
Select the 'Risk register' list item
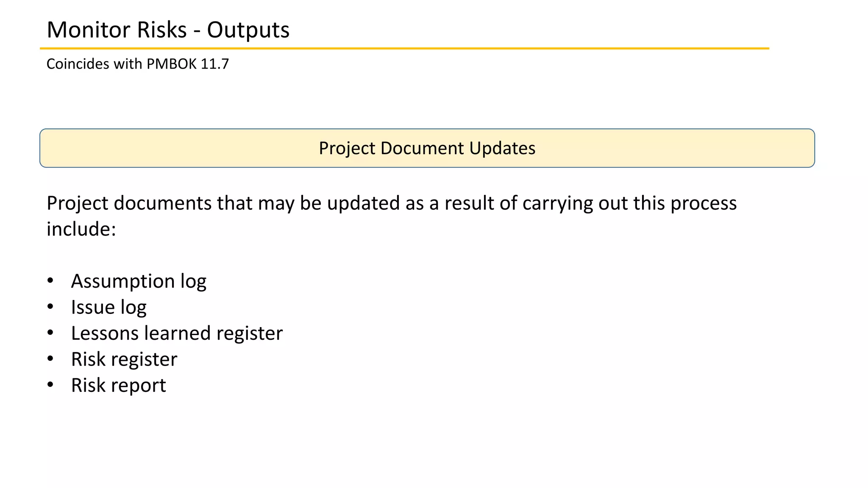tap(124, 359)
